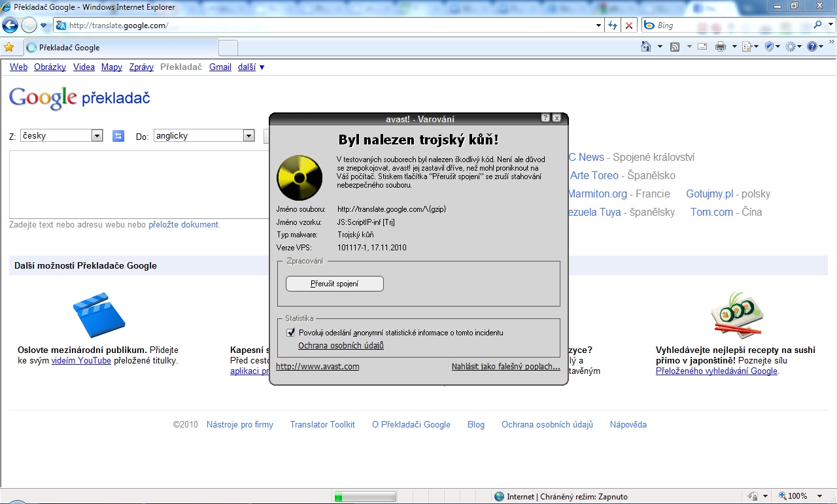Swap languages with the blue arrows icon
Viewport: 837px width, 504px height.
pos(118,136)
